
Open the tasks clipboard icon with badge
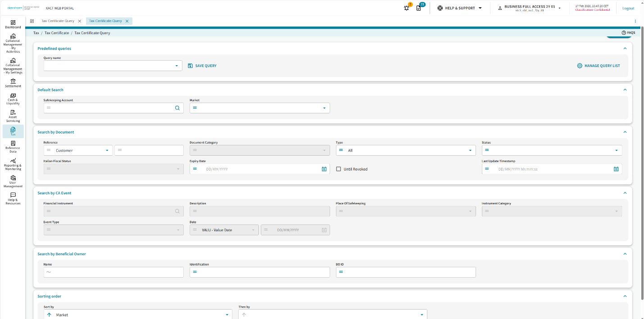point(419,8)
